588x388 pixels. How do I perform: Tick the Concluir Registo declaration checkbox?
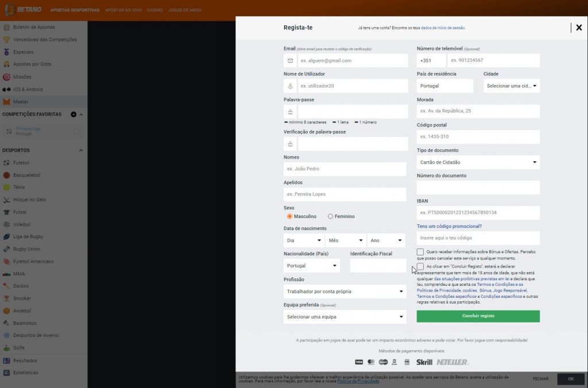point(420,266)
